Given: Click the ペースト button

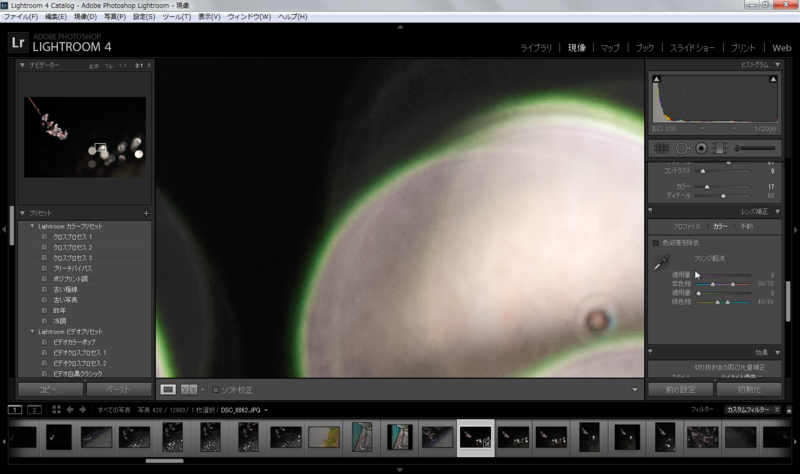Looking at the screenshot, I should tap(118, 389).
